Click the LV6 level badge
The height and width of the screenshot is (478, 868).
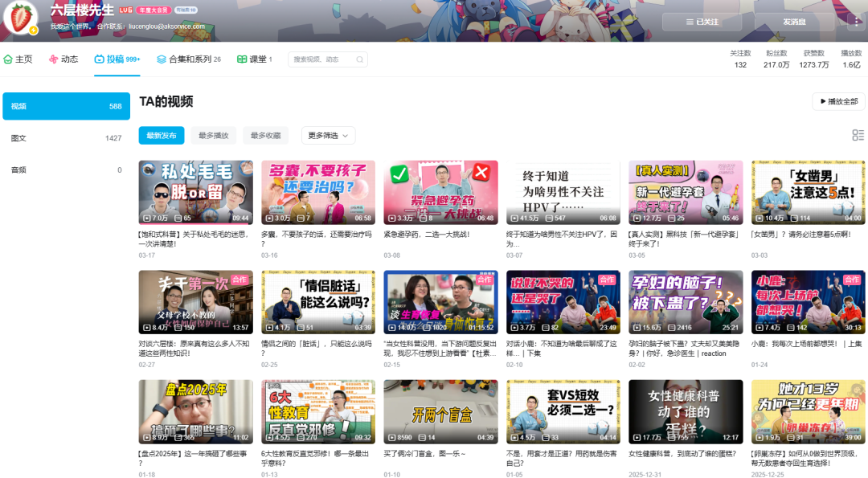126,10
